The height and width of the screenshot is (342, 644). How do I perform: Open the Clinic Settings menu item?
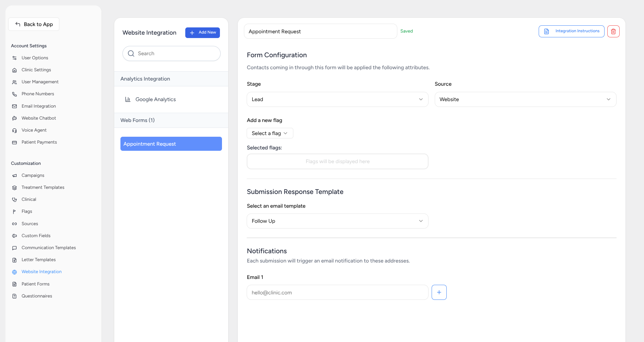(x=36, y=70)
